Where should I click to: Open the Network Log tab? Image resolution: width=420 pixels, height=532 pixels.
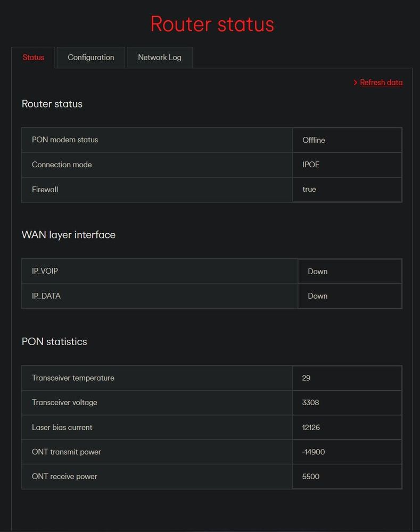point(160,58)
